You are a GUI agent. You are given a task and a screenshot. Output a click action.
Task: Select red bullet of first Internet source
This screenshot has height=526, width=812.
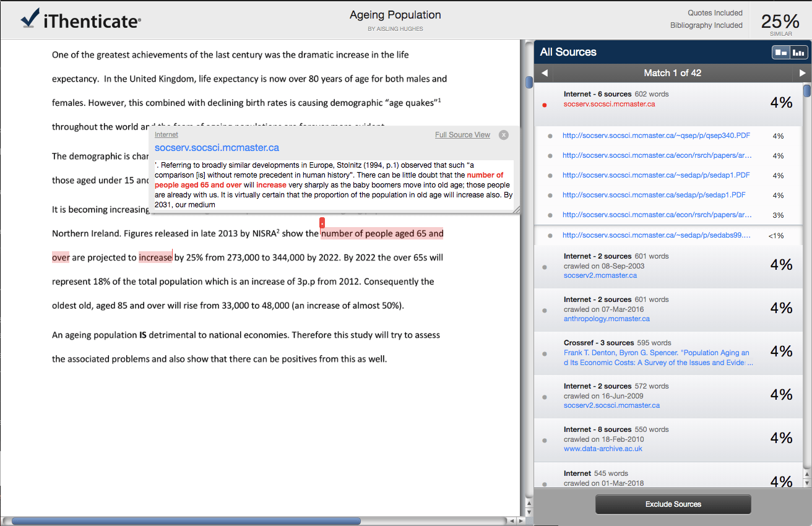(x=545, y=105)
